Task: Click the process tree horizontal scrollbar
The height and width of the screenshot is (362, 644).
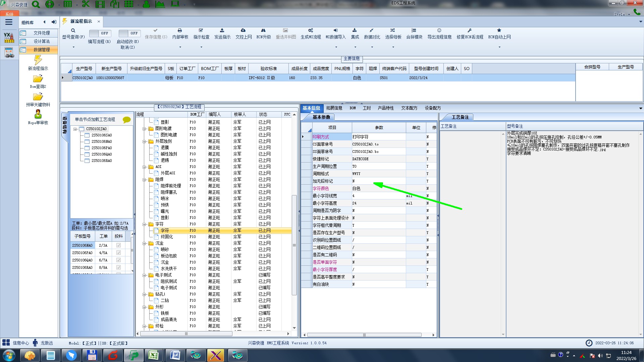Action: tap(186, 334)
